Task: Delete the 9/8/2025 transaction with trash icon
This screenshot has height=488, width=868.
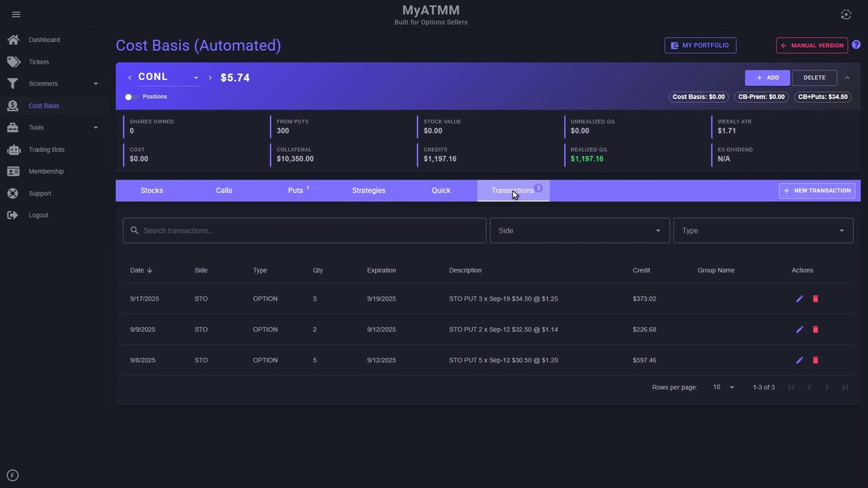Action: point(815,360)
